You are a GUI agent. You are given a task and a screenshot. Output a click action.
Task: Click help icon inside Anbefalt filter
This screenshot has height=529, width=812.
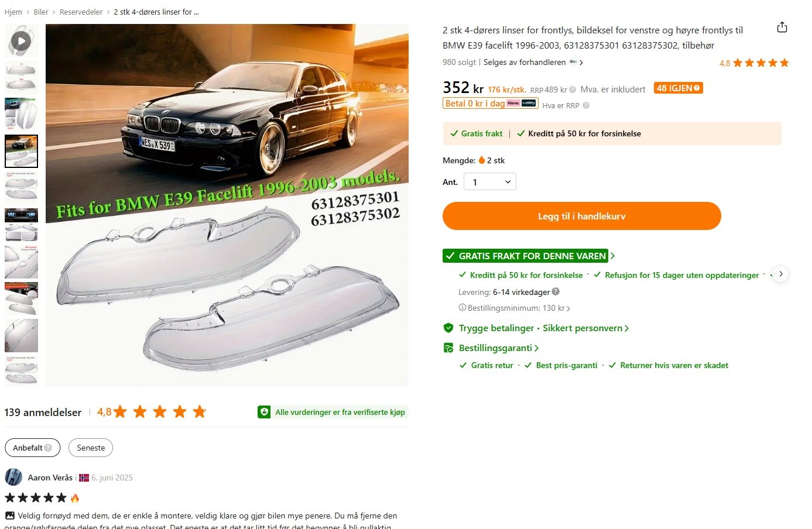click(48, 448)
